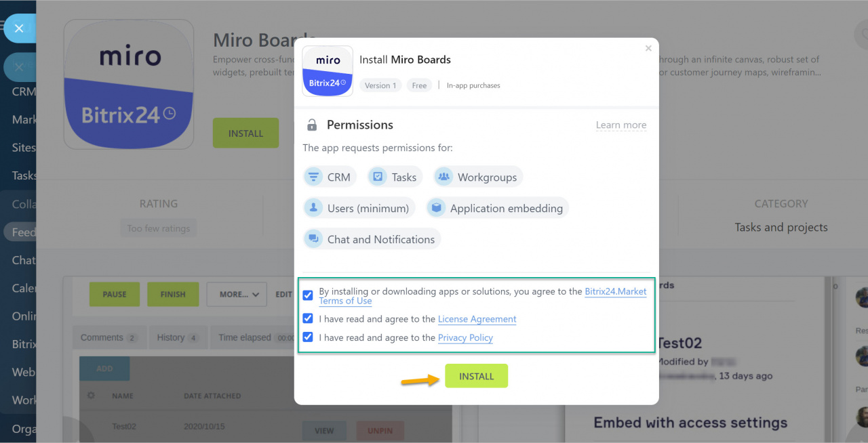Click the Version 1 badge
868x443 pixels.
click(380, 85)
